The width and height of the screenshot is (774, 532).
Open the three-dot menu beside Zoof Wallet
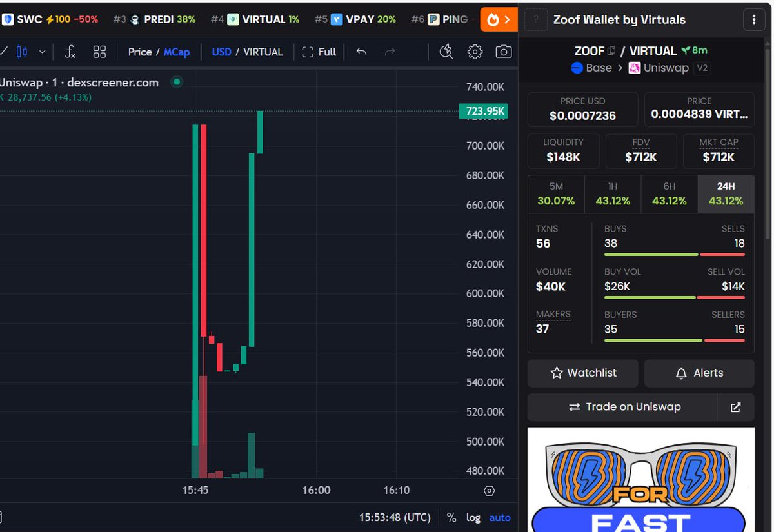pyautogui.click(x=754, y=19)
